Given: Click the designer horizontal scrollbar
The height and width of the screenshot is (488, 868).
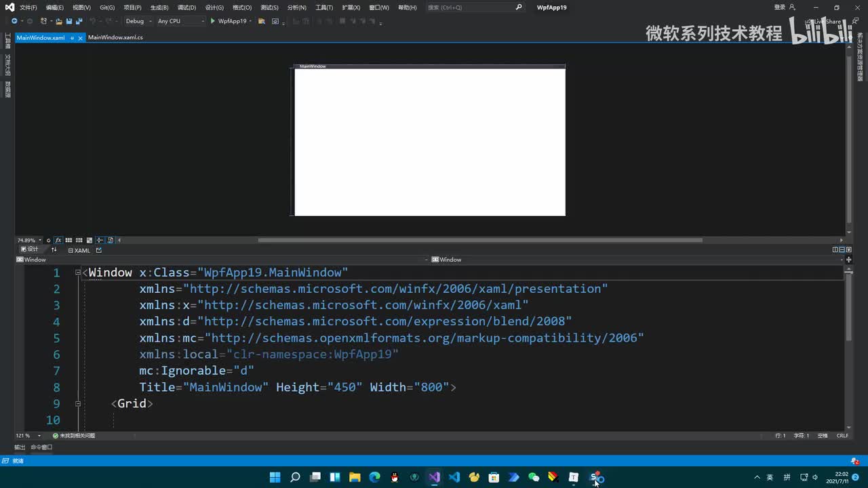Looking at the screenshot, I should coord(480,240).
